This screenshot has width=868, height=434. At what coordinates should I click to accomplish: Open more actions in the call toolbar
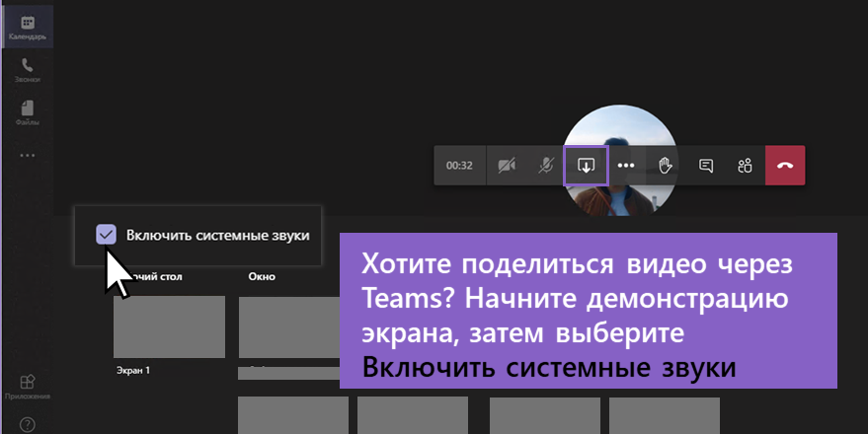click(625, 166)
